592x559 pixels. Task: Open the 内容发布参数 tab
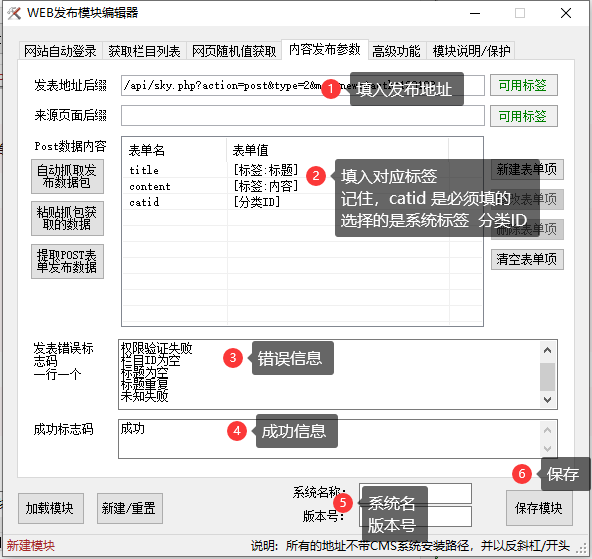325,49
